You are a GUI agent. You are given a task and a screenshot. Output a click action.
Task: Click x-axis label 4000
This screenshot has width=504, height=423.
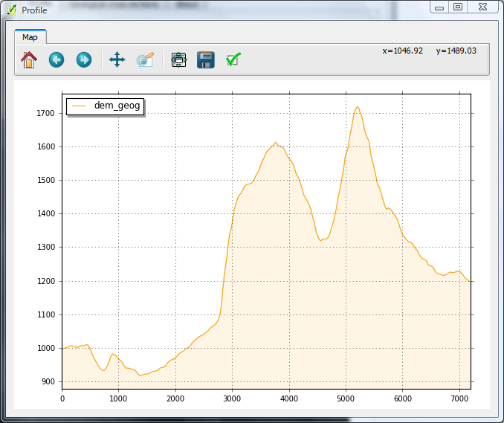point(289,398)
